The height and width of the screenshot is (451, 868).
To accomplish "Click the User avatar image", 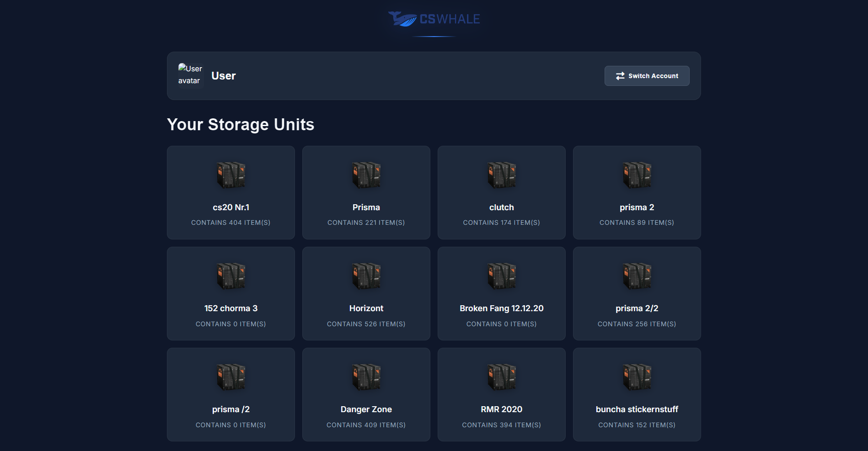I will point(190,74).
